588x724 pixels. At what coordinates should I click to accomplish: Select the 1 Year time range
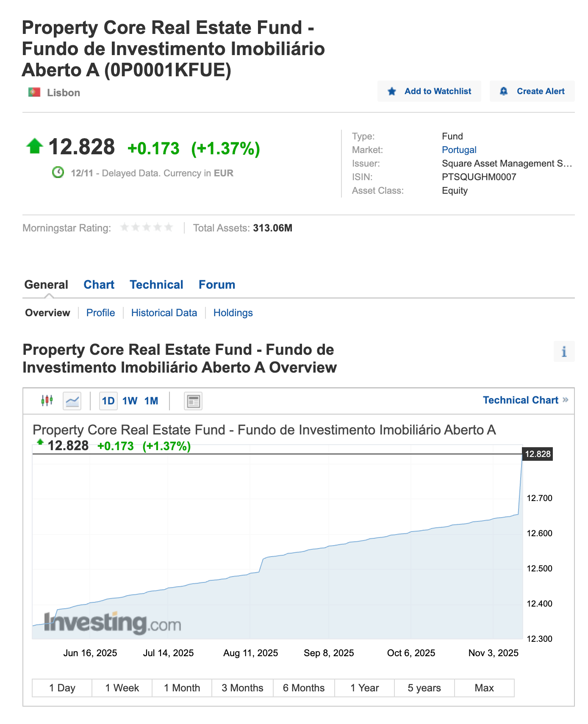tap(364, 688)
